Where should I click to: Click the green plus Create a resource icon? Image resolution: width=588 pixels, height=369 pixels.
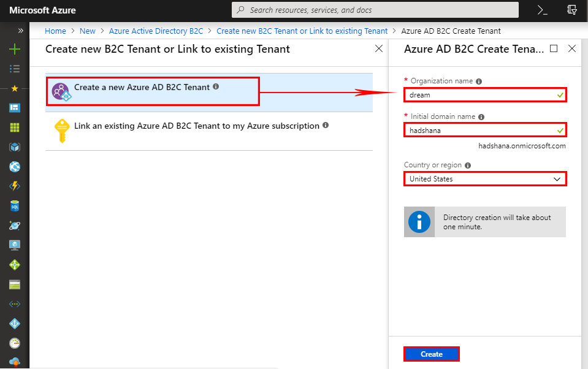(x=15, y=49)
